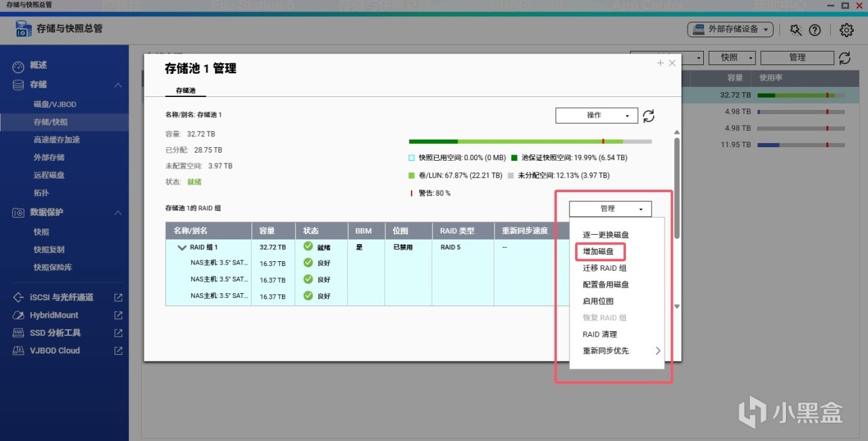The image size is (868, 441).
Task: Open the 管理 dropdown for RAID groups
Action: pos(610,208)
